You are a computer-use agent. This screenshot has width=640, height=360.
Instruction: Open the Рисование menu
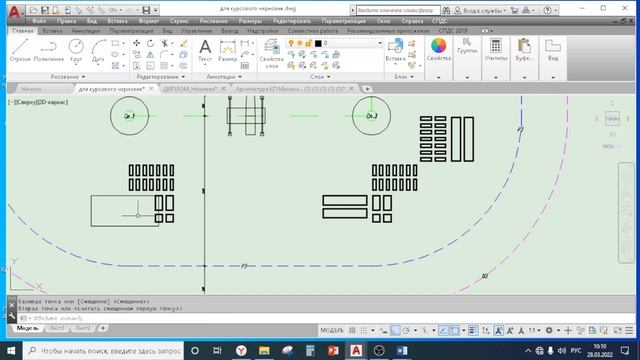[213, 21]
